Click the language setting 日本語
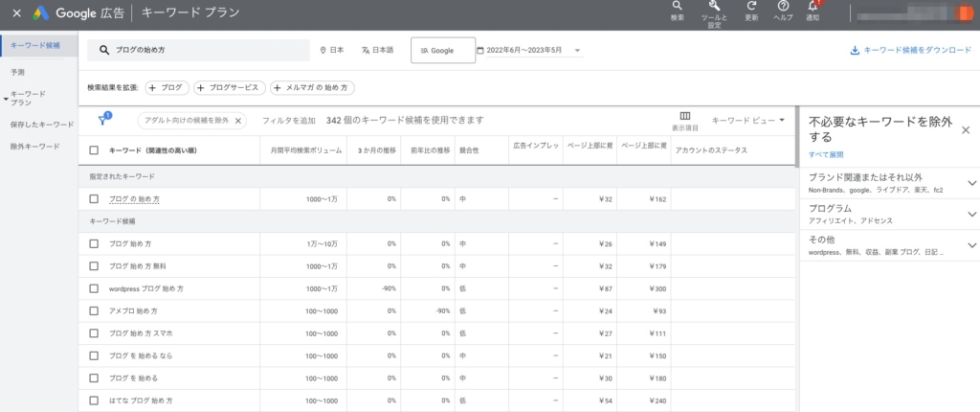This screenshot has height=412, width=980. (377, 51)
